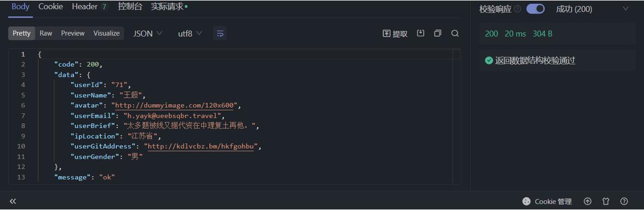Open the JSON format dropdown
This screenshot has width=644, height=210.
(148, 34)
